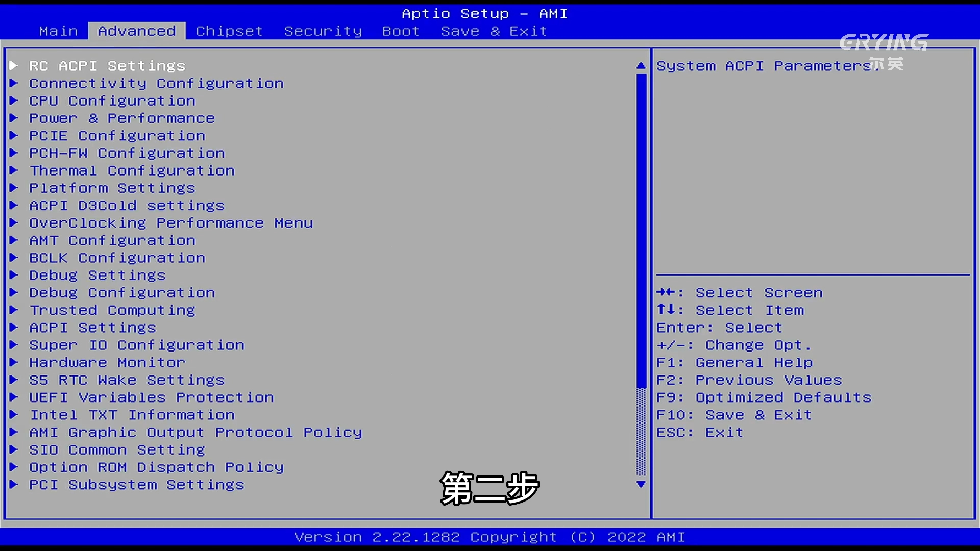Viewport: 980px width, 551px height.
Task: Click the dotted scrollbar track below thumb
Action: (x=641, y=432)
